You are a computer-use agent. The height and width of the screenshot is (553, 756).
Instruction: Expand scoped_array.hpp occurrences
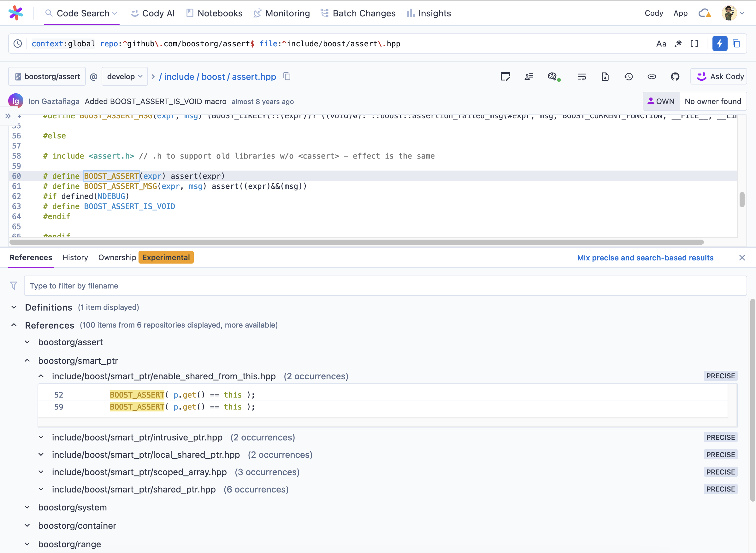click(x=41, y=472)
